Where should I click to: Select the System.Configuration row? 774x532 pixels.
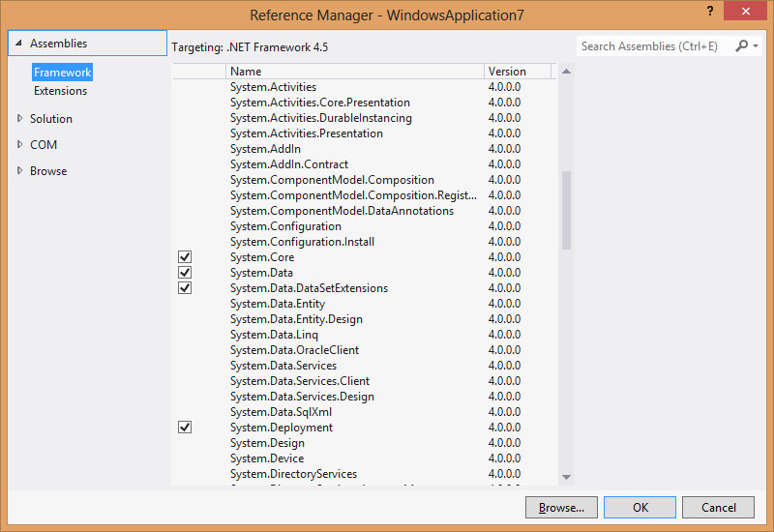coord(365,226)
